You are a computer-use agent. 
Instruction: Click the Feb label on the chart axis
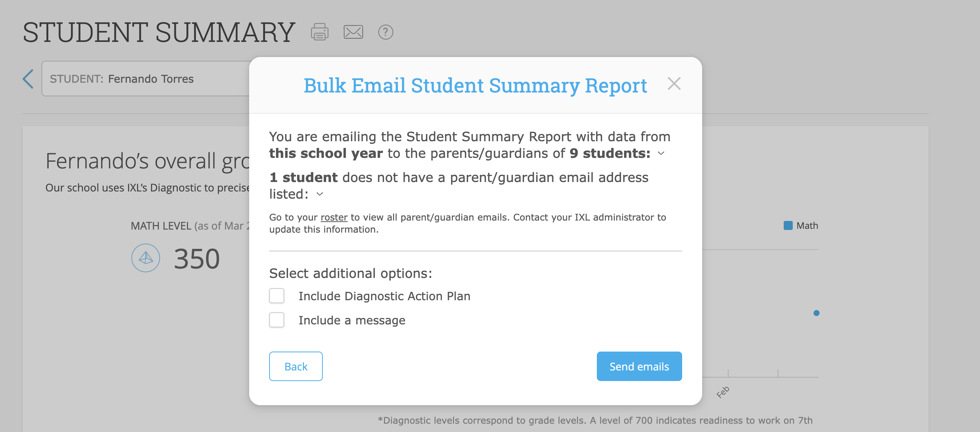click(722, 391)
